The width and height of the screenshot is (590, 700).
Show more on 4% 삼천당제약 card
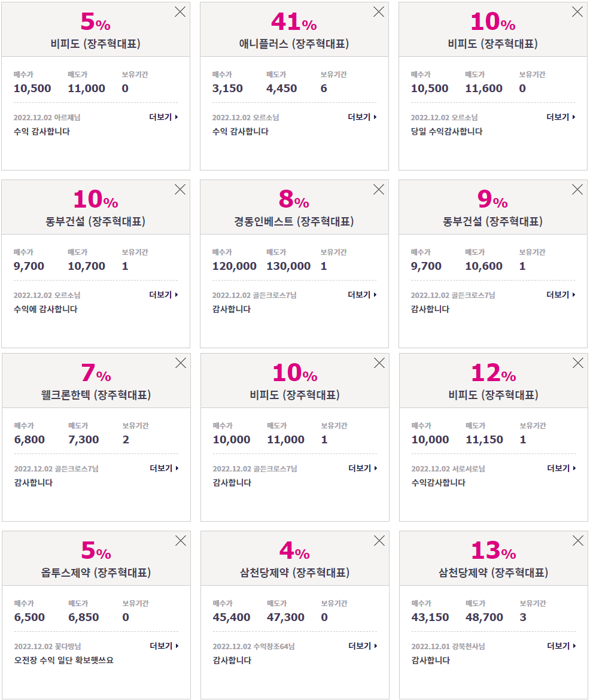pyautogui.click(x=363, y=646)
